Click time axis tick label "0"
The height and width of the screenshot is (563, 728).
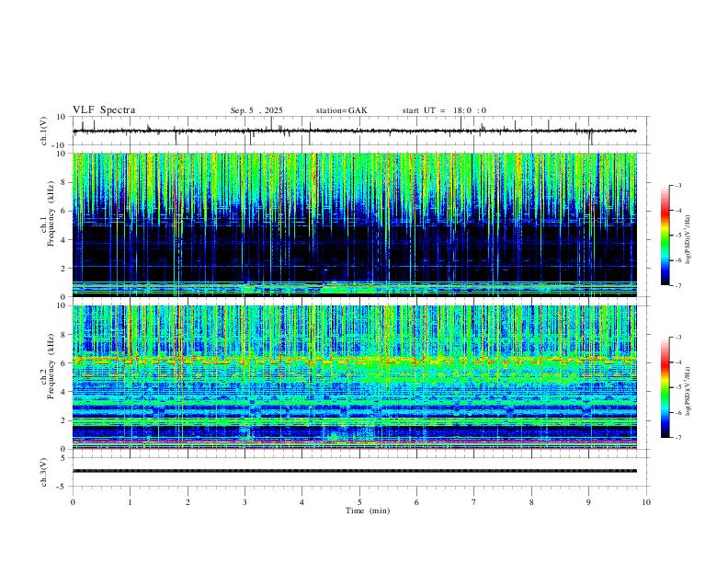pos(73,502)
